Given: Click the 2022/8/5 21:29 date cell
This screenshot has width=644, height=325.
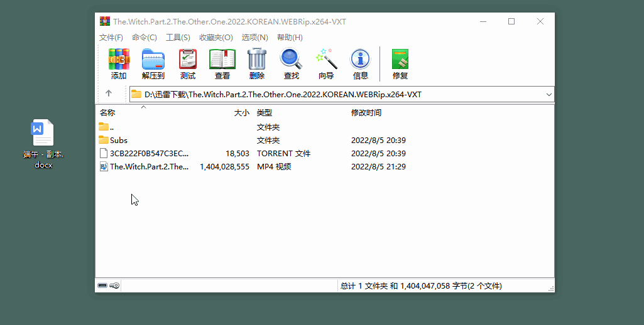Looking at the screenshot, I should 378,167.
